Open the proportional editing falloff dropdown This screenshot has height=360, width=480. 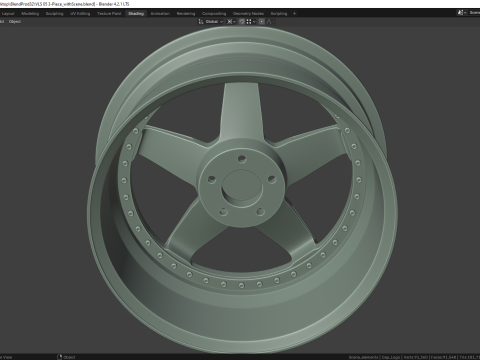pyautogui.click(x=271, y=22)
